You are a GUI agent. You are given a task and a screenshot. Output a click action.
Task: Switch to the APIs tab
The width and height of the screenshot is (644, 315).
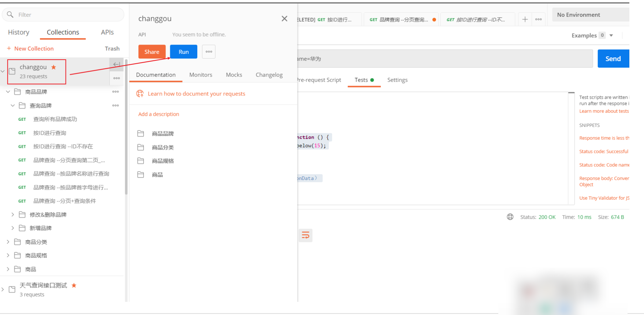(107, 32)
